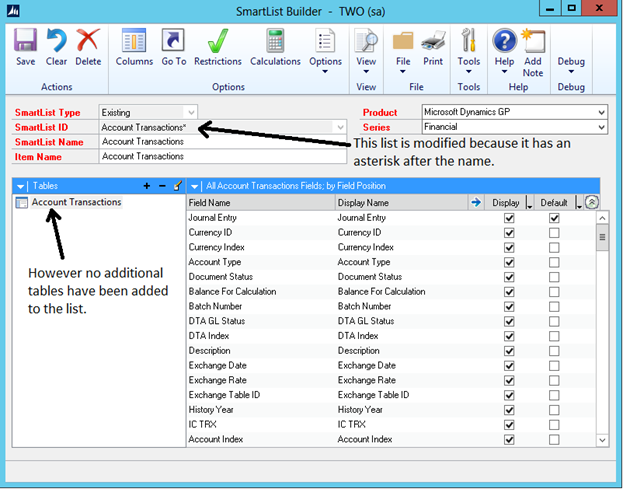Open the Default column dropdown arrow
This screenshot has width=623, height=489.
578,203
